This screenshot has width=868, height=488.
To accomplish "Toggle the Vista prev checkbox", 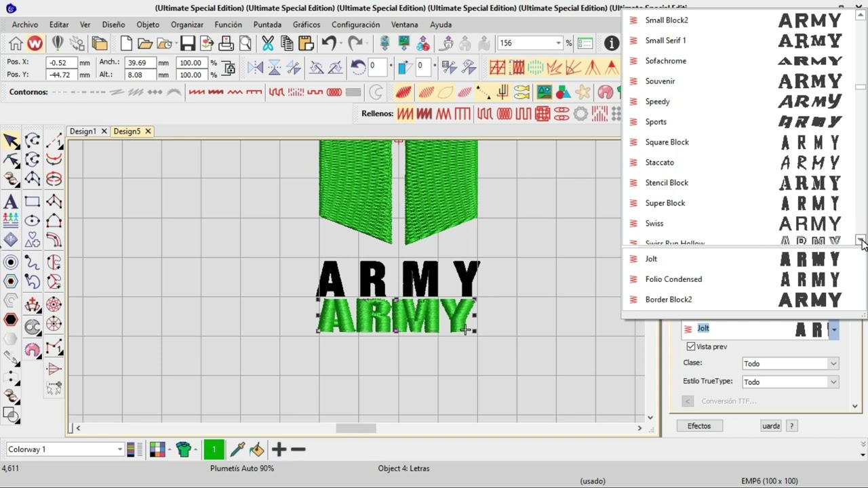I will coord(691,346).
